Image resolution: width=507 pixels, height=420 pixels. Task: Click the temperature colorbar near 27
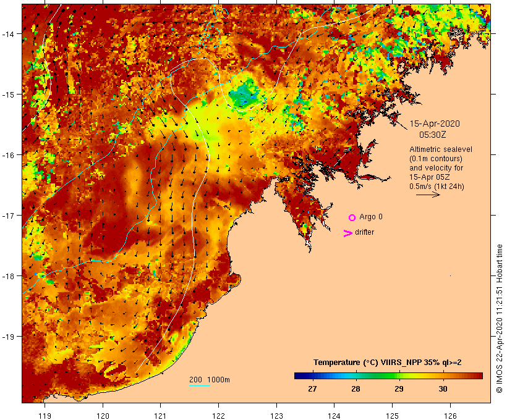click(x=312, y=376)
